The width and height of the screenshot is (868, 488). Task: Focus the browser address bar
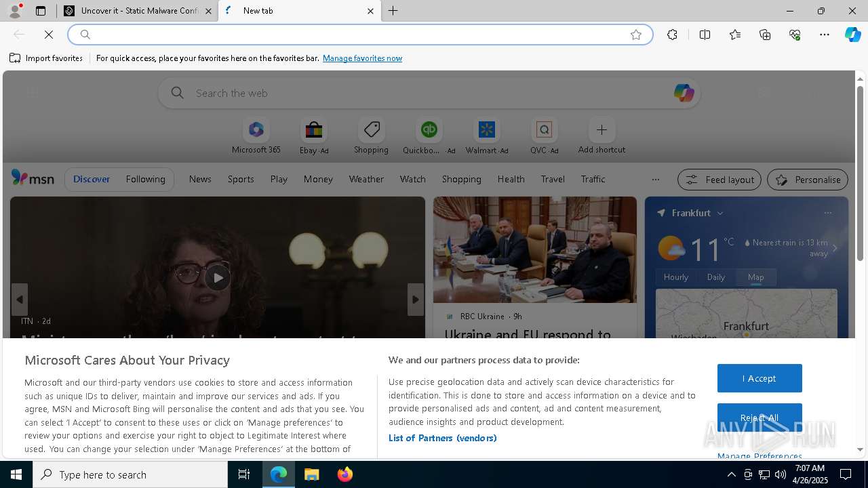359,35
